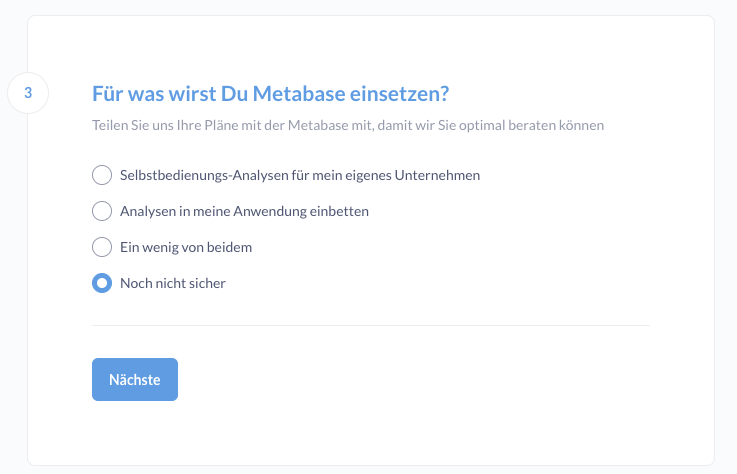Screen dimensions: 737x474
Task: Click the word 'beidem' in the third option
Action: point(231,247)
